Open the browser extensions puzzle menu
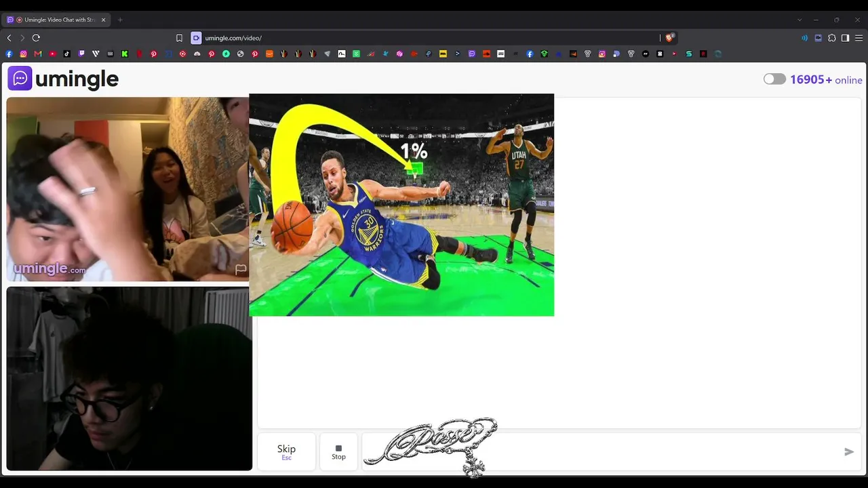The image size is (868, 488). (x=832, y=38)
